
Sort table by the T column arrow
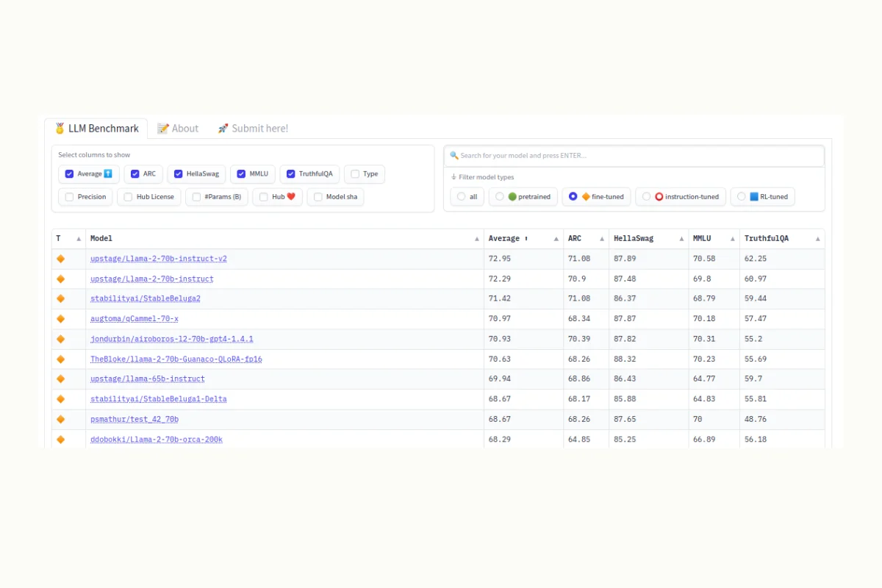79,239
